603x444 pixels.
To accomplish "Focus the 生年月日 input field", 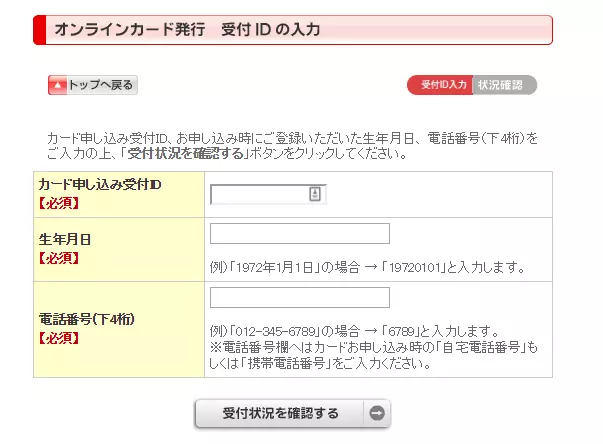I will click(x=300, y=233).
